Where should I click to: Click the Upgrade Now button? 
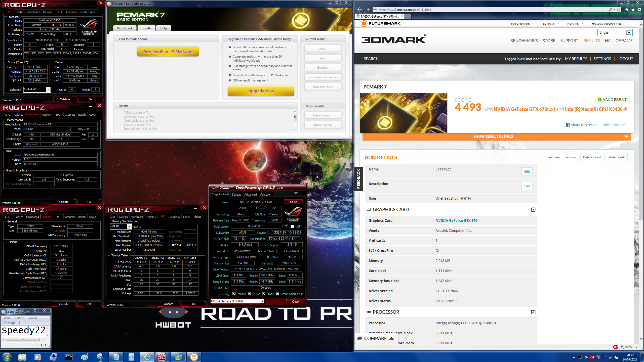(x=261, y=91)
